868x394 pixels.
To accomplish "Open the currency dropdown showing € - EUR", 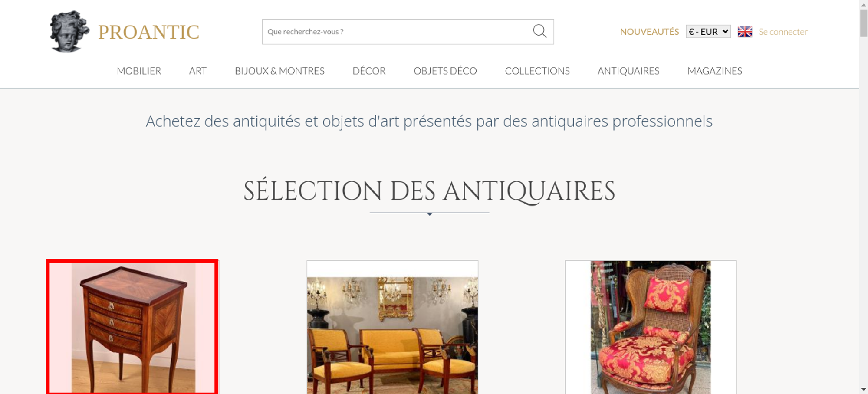I will click(x=708, y=32).
